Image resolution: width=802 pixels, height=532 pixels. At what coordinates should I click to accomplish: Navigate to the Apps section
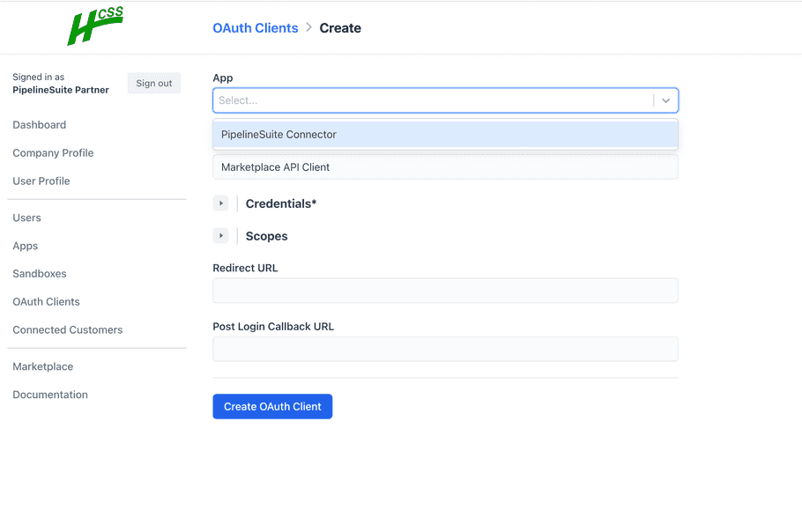(25, 246)
